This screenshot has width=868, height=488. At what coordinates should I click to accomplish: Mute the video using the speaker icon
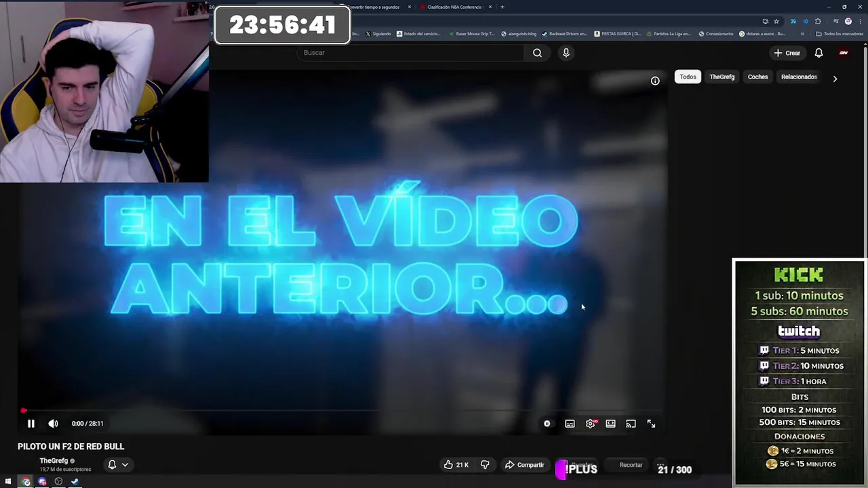click(53, 424)
